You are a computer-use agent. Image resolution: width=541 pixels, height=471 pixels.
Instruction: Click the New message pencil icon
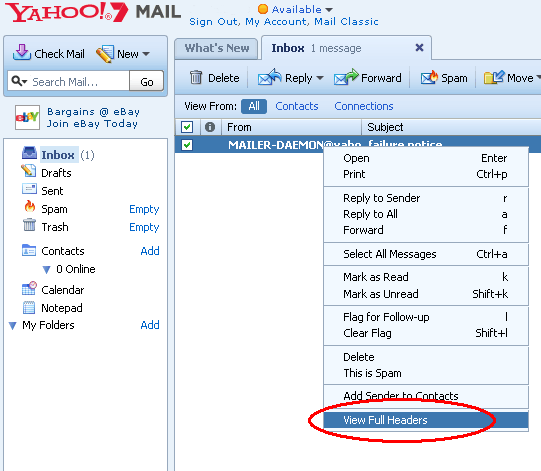click(105, 53)
